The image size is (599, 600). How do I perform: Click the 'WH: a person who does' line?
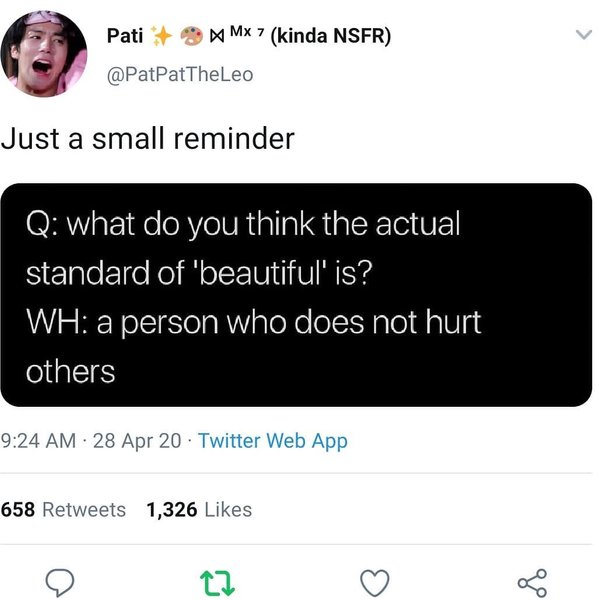[195, 322]
